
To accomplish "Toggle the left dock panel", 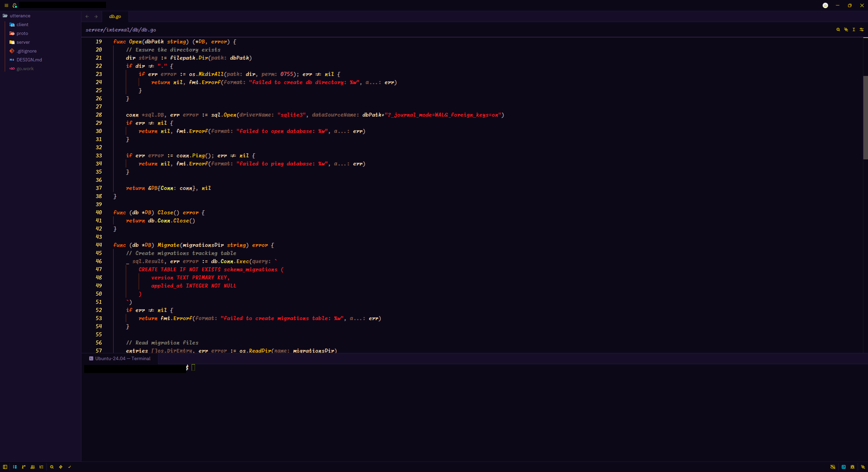I will tap(5, 467).
